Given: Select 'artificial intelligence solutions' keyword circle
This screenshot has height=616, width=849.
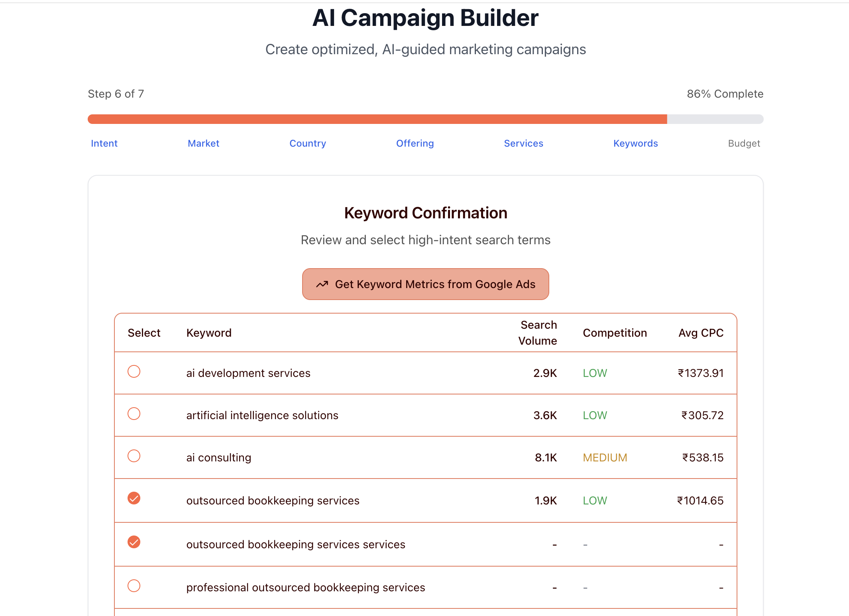Looking at the screenshot, I should coord(134,414).
